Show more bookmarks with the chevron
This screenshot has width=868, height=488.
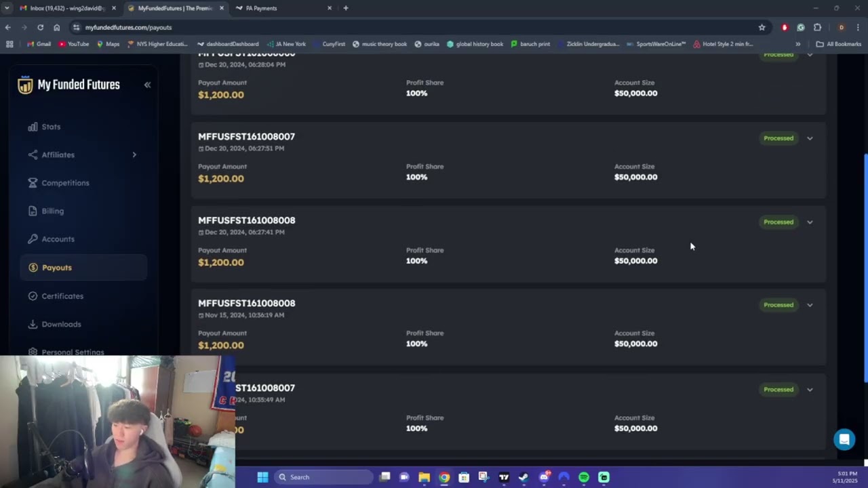[x=797, y=44]
